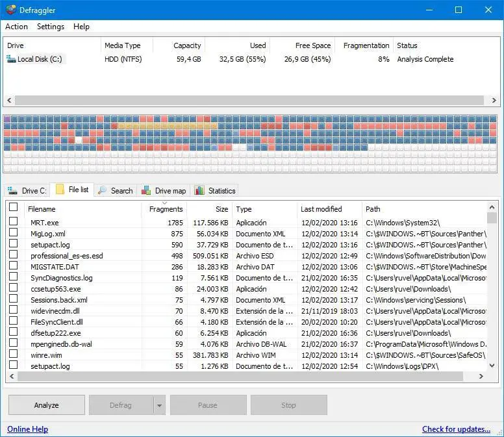Viewport: 504px width, 437px height.
Task: Click the purple block in the drive map
Action: pos(7,119)
